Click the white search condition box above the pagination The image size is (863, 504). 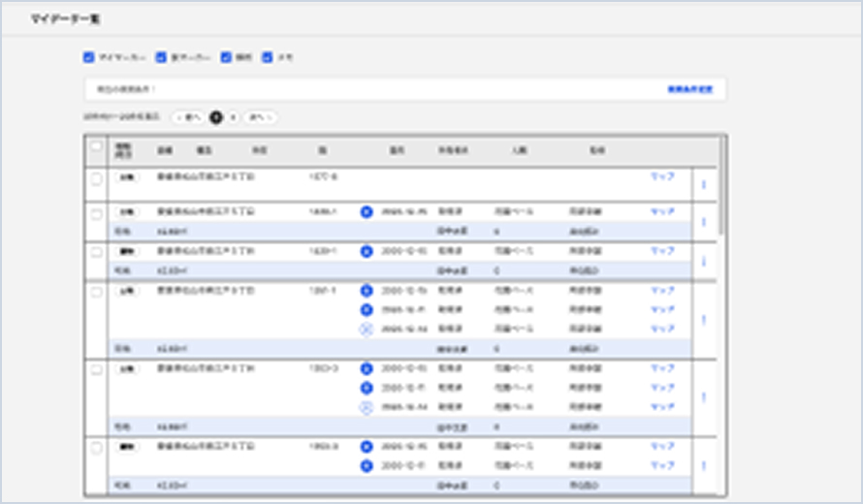[405, 89]
